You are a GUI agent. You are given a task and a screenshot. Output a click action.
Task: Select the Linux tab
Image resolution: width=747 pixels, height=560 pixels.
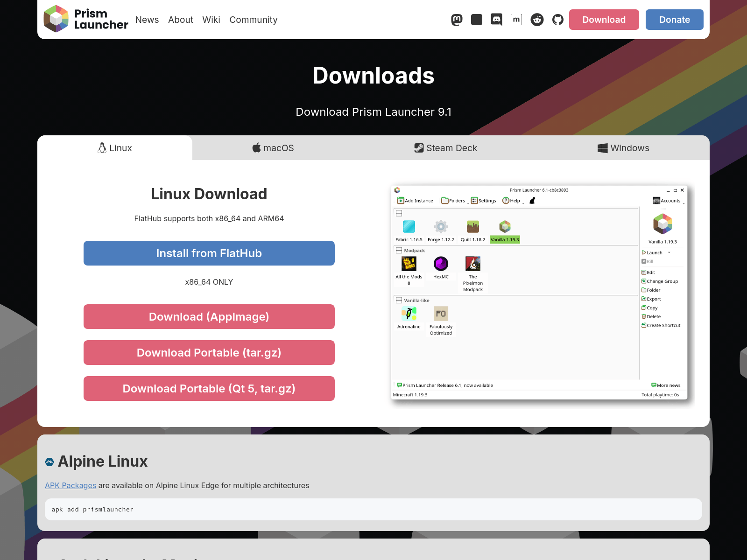point(115,148)
